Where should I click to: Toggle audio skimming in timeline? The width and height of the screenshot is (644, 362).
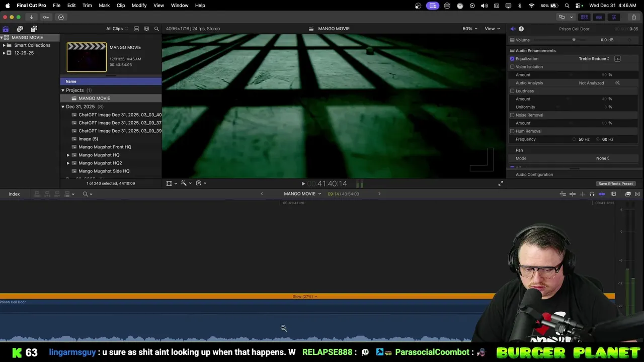point(582,194)
